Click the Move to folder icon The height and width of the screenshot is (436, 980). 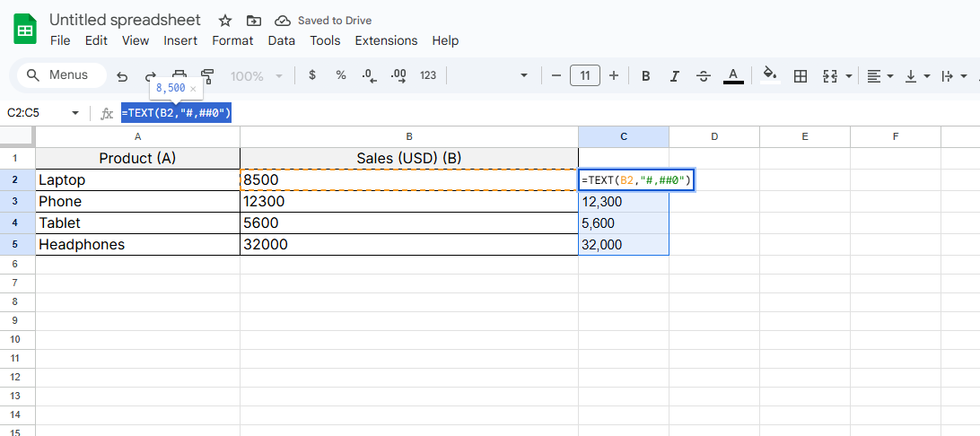click(254, 21)
